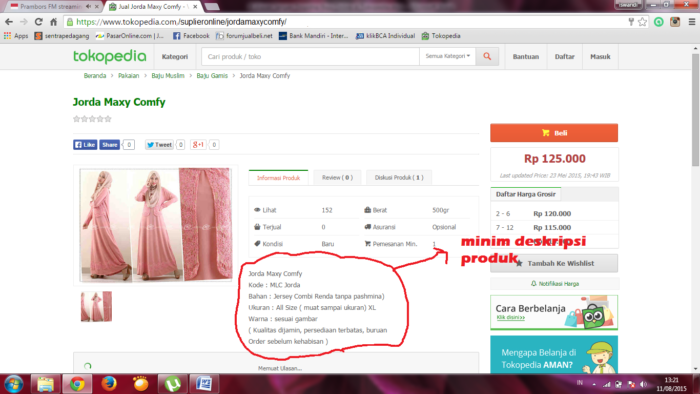Image resolution: width=700 pixels, height=394 pixels.
Task: Launch Firefox from the taskbar
Action: pos(109,384)
